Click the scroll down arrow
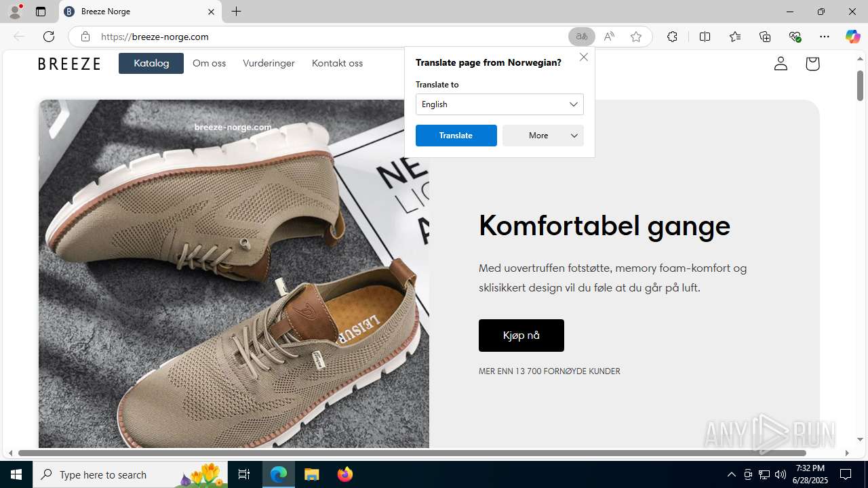 pyautogui.click(x=860, y=440)
